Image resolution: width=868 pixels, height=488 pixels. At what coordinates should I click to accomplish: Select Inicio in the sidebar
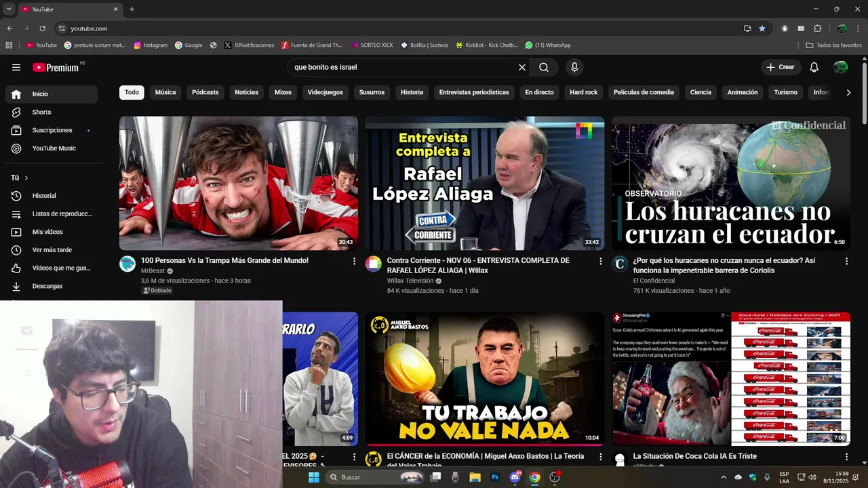coord(52,94)
